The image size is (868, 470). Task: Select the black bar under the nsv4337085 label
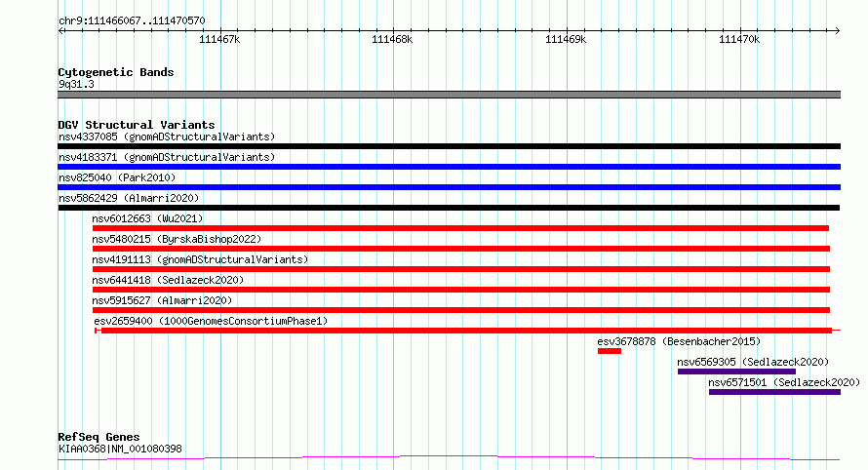(x=449, y=146)
